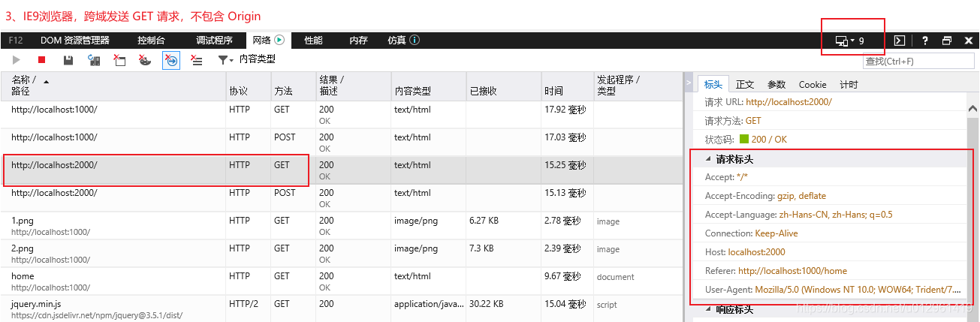Click Referer link http://localhost:1000/home

tap(792, 271)
